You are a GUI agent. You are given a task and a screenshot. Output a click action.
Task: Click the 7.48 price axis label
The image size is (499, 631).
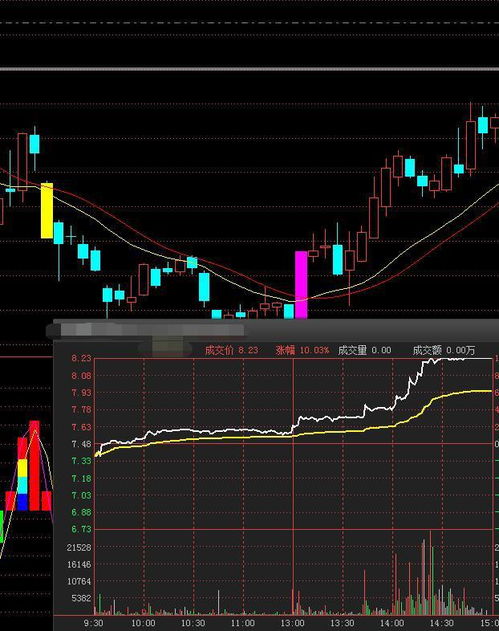[x=81, y=444]
